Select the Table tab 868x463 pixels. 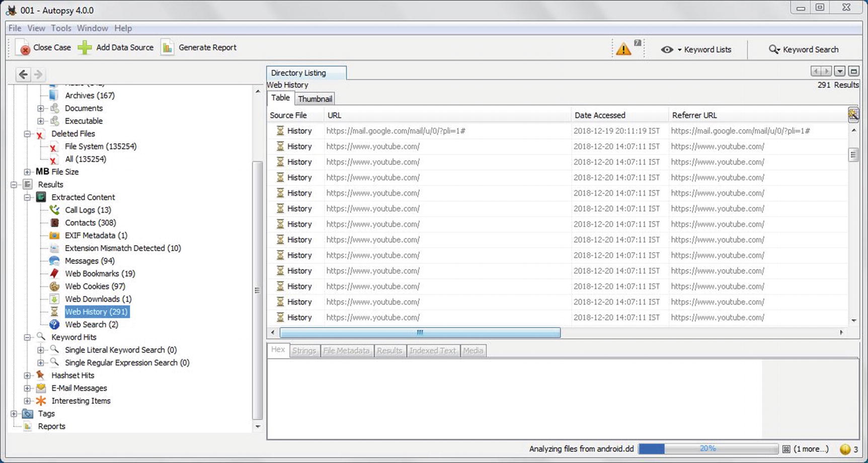pyautogui.click(x=280, y=98)
